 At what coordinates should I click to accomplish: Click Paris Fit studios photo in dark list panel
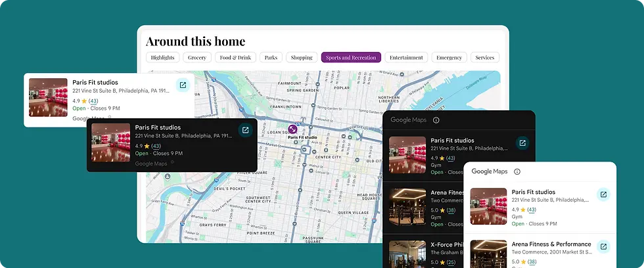[x=407, y=155]
